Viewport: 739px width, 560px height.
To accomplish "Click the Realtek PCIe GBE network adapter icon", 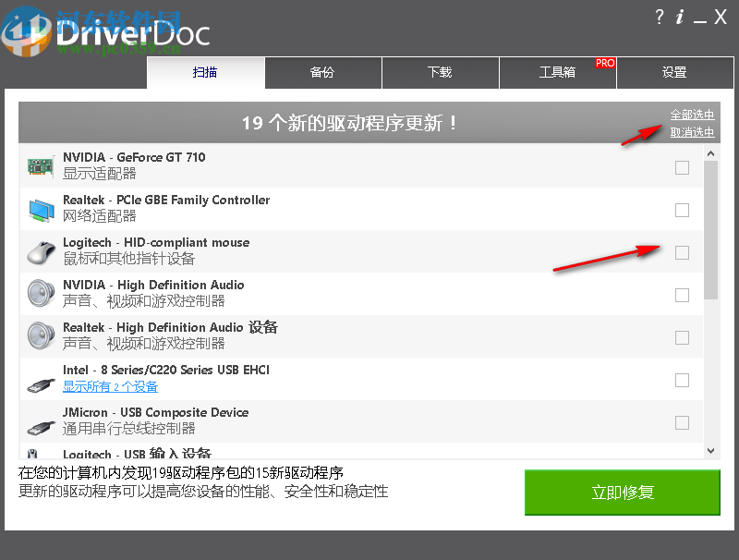I will coord(39,209).
